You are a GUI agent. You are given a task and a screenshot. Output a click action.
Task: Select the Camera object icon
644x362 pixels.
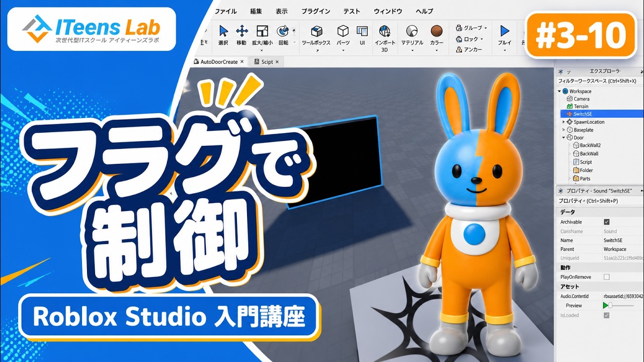[570, 99]
